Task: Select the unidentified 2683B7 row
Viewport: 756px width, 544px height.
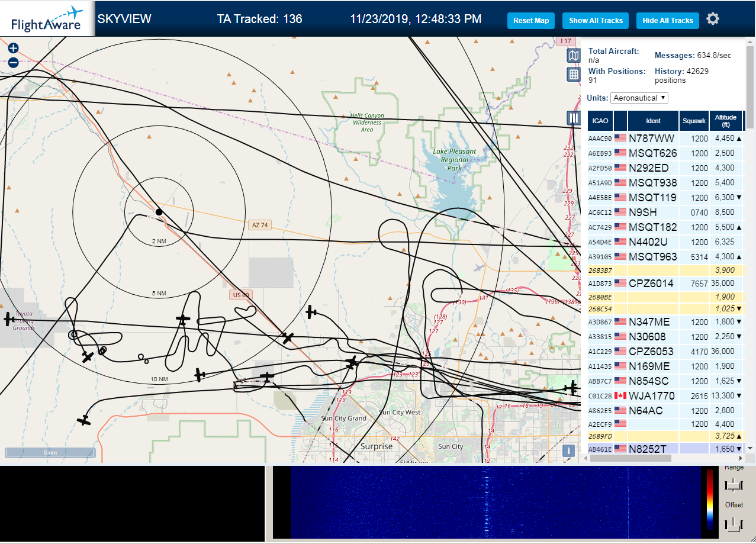Action: (665, 270)
